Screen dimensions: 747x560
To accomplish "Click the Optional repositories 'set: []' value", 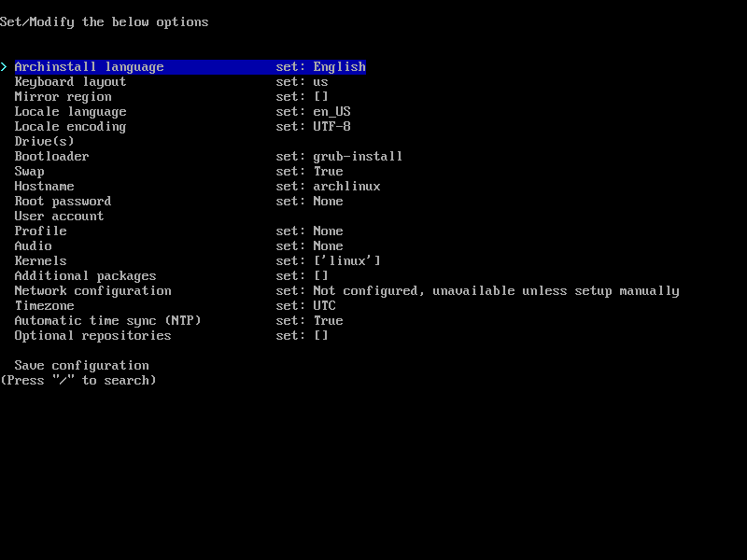I will click(x=302, y=336).
